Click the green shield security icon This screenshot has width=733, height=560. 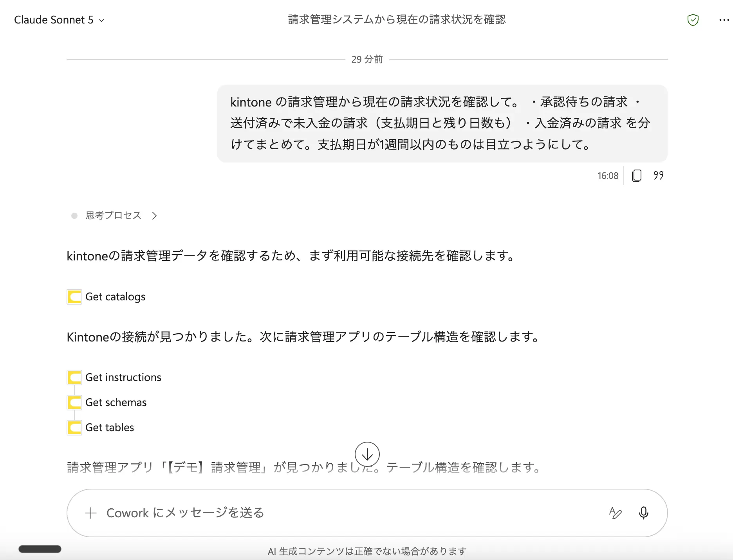[693, 20]
